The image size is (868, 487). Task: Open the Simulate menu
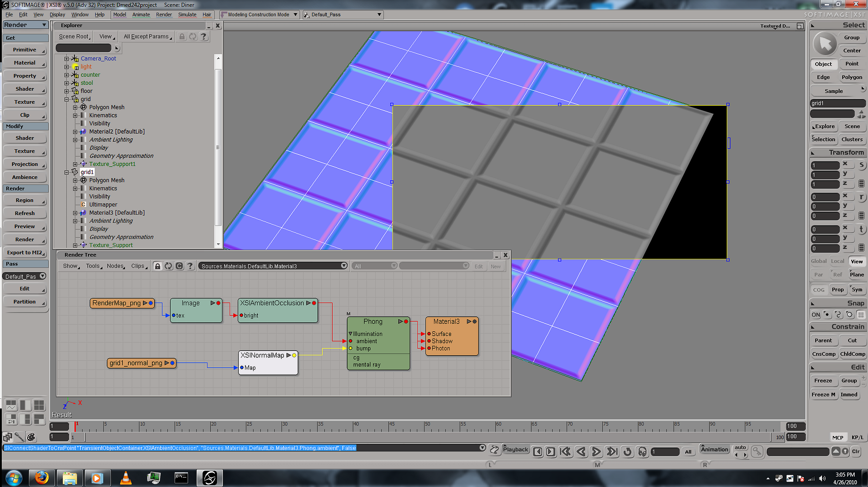tap(187, 14)
